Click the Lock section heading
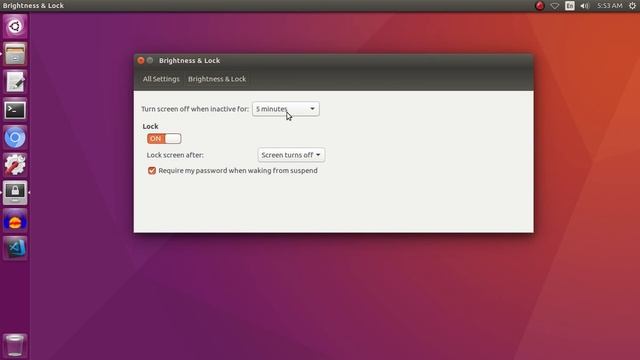The width and height of the screenshot is (640, 360). point(150,127)
